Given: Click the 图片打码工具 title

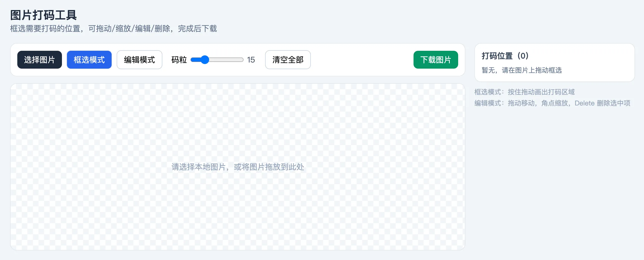Looking at the screenshot, I should (x=44, y=15).
